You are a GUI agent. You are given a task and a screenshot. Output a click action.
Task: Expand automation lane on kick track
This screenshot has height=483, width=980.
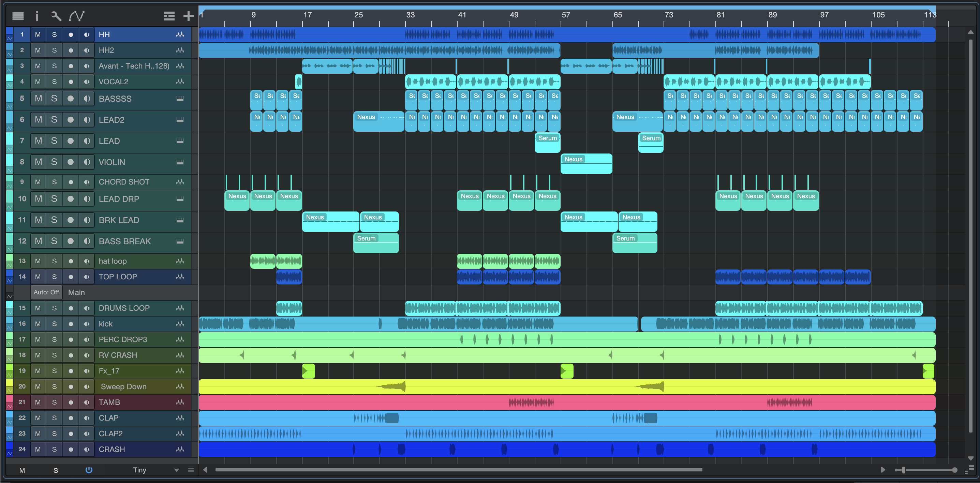[x=10, y=328]
